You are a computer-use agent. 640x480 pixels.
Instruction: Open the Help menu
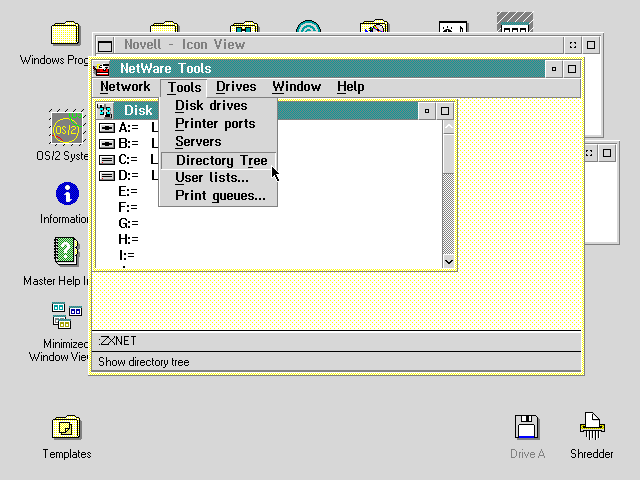tap(351, 87)
